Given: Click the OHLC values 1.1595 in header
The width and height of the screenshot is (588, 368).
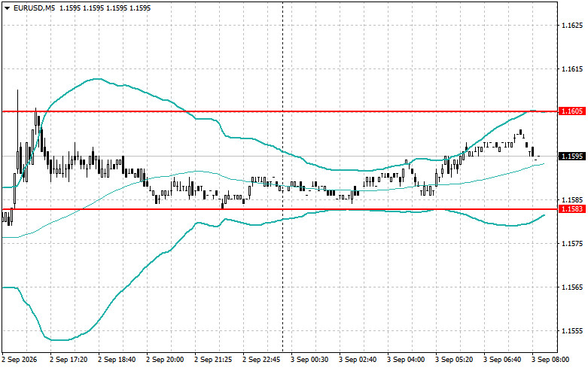Looking at the screenshot, I should pos(105,8).
